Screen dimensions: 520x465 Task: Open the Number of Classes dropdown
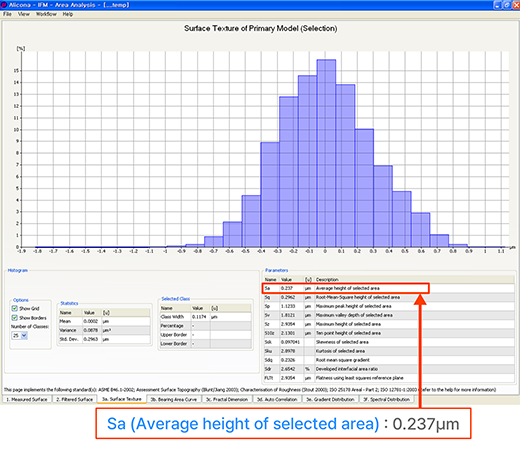24,335
